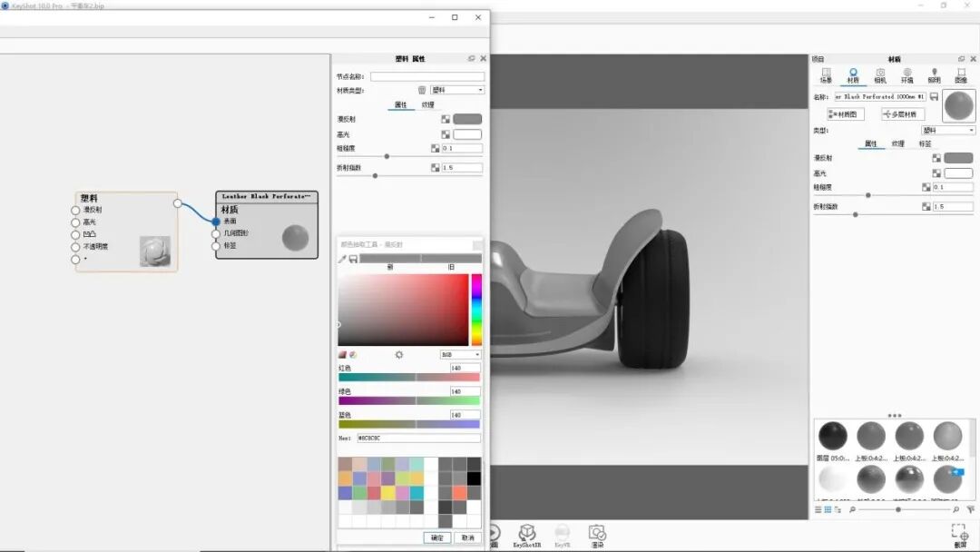Open the 场景 (Scene) panel icon
The width and height of the screenshot is (980, 552).
(826, 74)
